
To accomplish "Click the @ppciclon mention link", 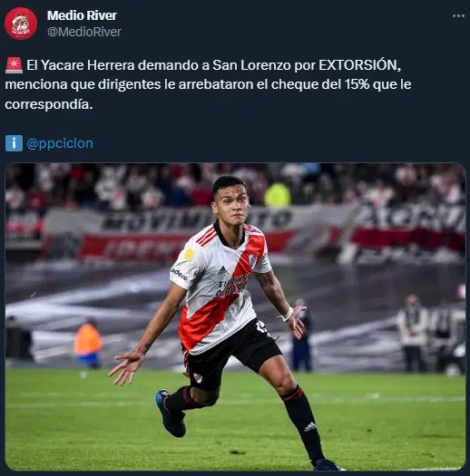I will coord(60,143).
